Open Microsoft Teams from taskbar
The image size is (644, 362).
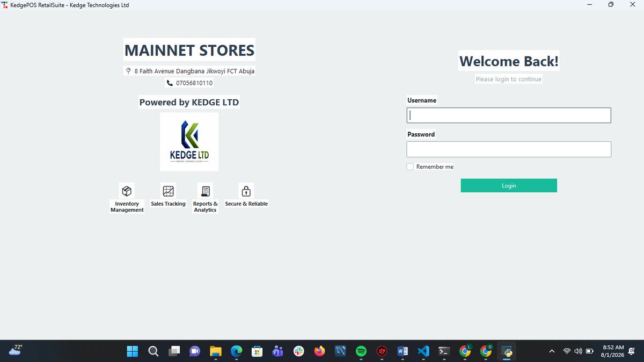[278, 351]
